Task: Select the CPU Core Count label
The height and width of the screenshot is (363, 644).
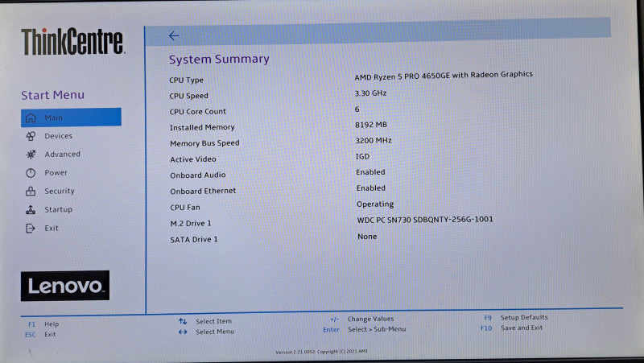Action: click(198, 112)
